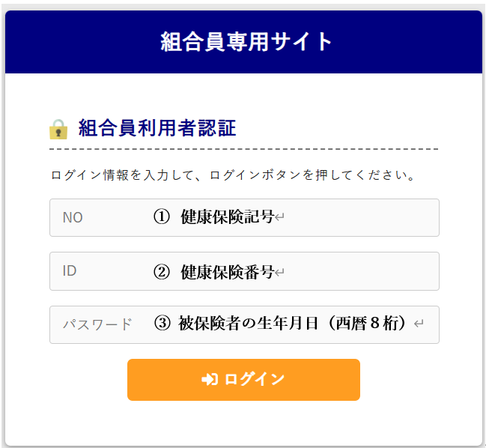The image size is (486, 448).
Task: Click the sign-in arrow icon in ログイン button
Action: [x=210, y=380]
